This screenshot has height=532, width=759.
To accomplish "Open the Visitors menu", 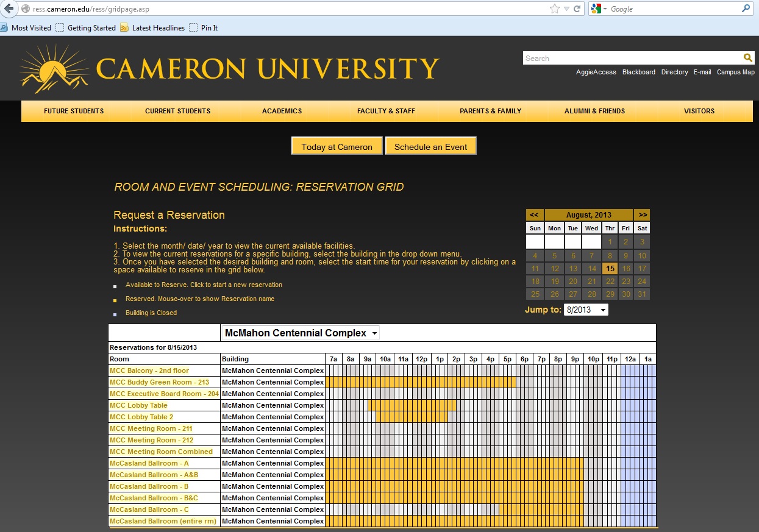I will tap(699, 111).
